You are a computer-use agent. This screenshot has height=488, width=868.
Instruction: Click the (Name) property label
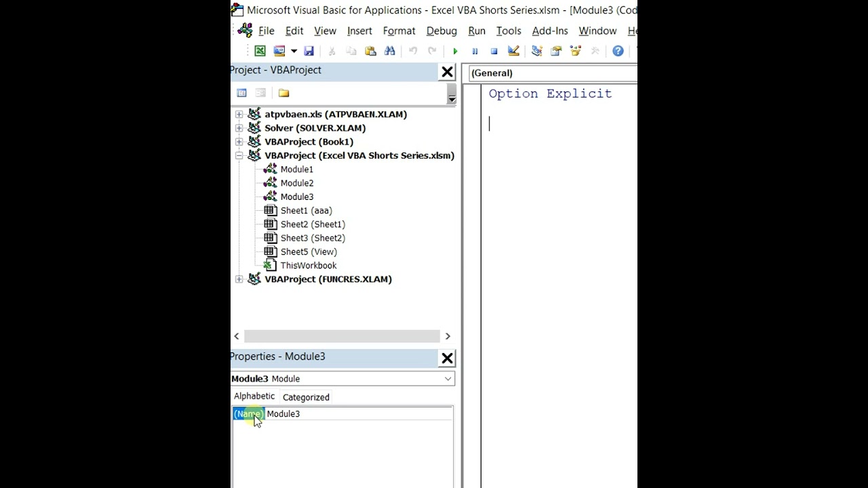coord(248,413)
